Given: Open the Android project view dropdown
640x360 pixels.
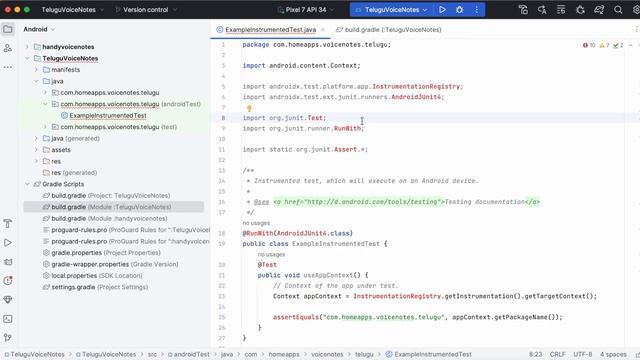Looking at the screenshot, I should click(x=39, y=29).
